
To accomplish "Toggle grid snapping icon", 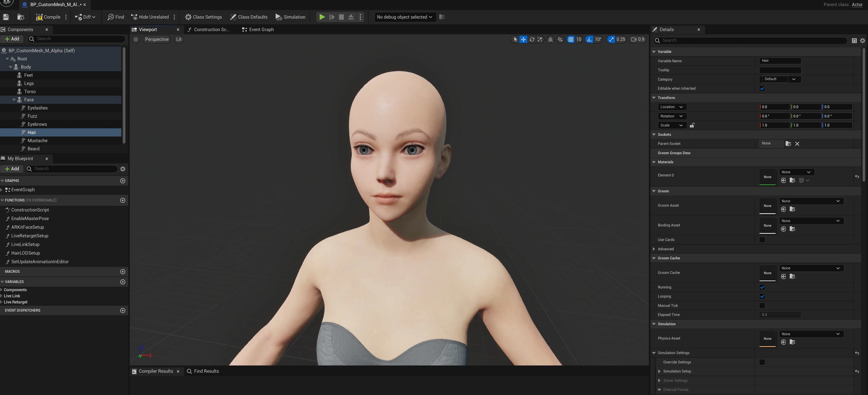I will (x=571, y=40).
